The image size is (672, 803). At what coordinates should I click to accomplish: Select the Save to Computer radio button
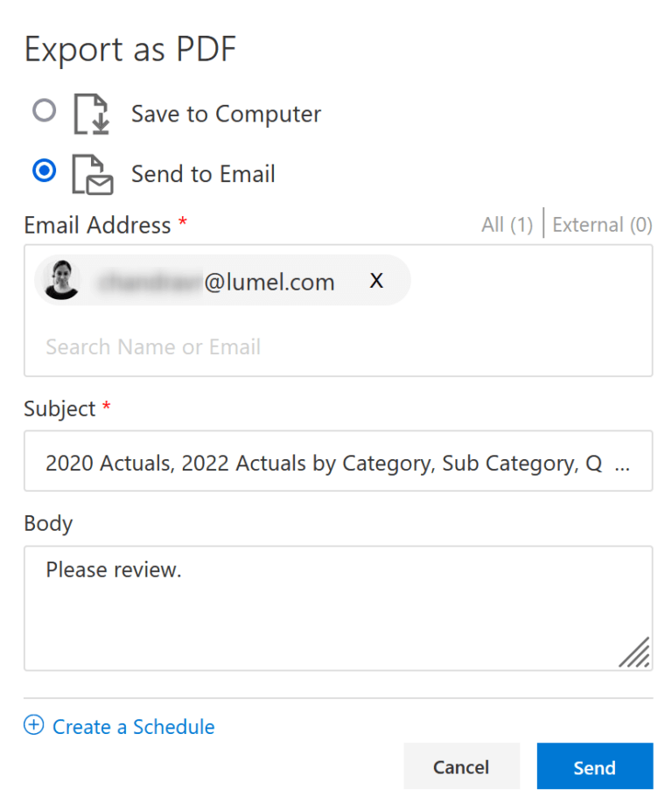(x=44, y=111)
